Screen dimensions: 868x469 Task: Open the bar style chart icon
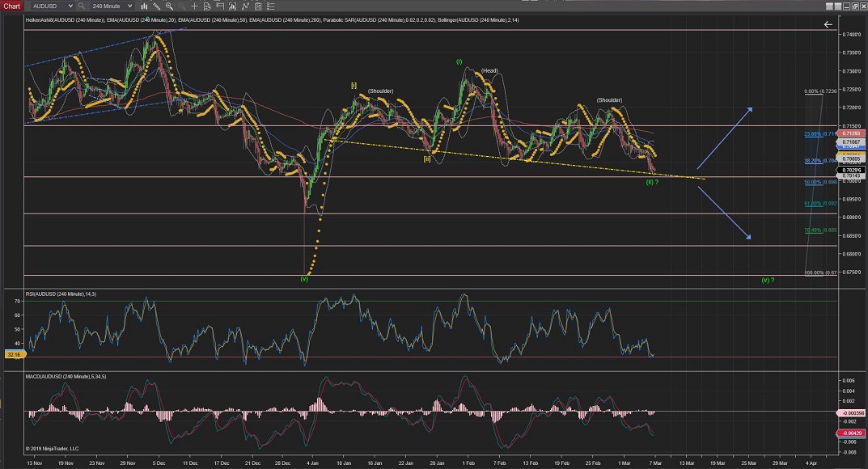coord(144,6)
